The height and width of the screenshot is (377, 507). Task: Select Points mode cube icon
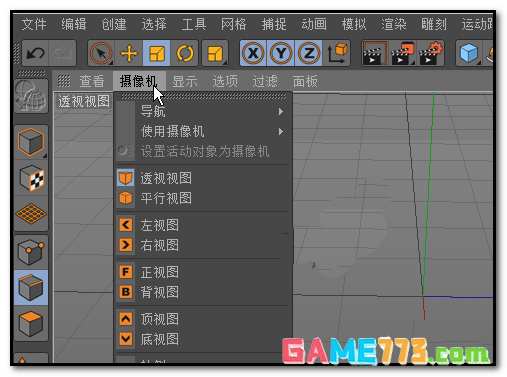point(31,252)
